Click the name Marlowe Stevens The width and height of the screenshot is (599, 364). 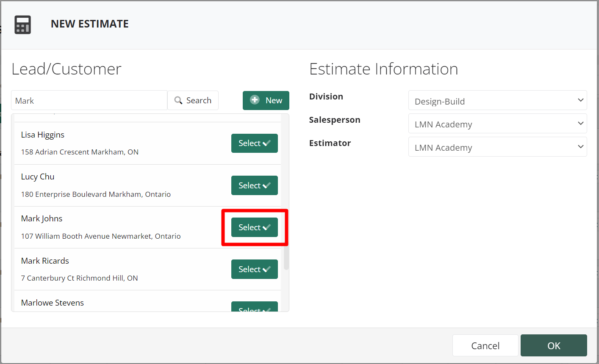coord(53,303)
